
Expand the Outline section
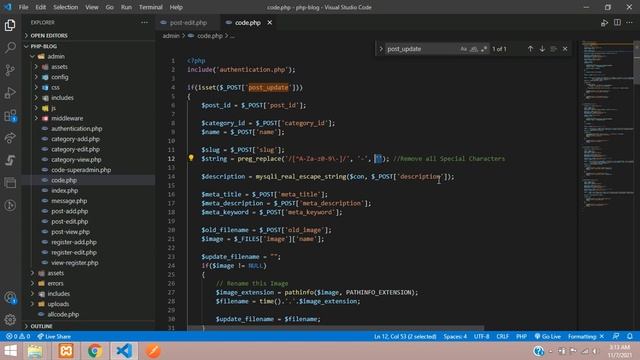[x=89, y=326]
